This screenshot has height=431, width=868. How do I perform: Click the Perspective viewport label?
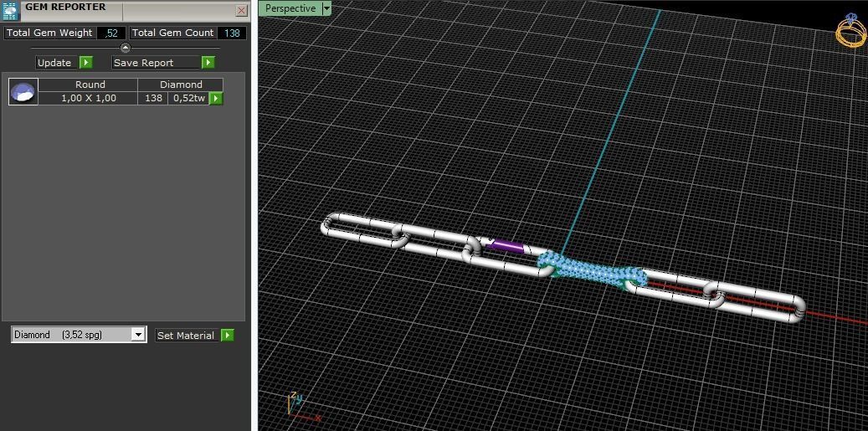[290, 8]
